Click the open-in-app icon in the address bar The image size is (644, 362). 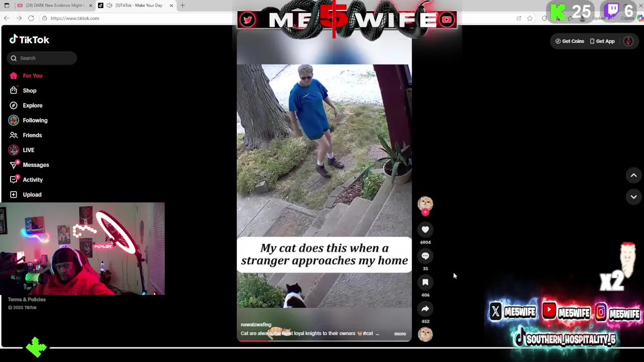519,18
